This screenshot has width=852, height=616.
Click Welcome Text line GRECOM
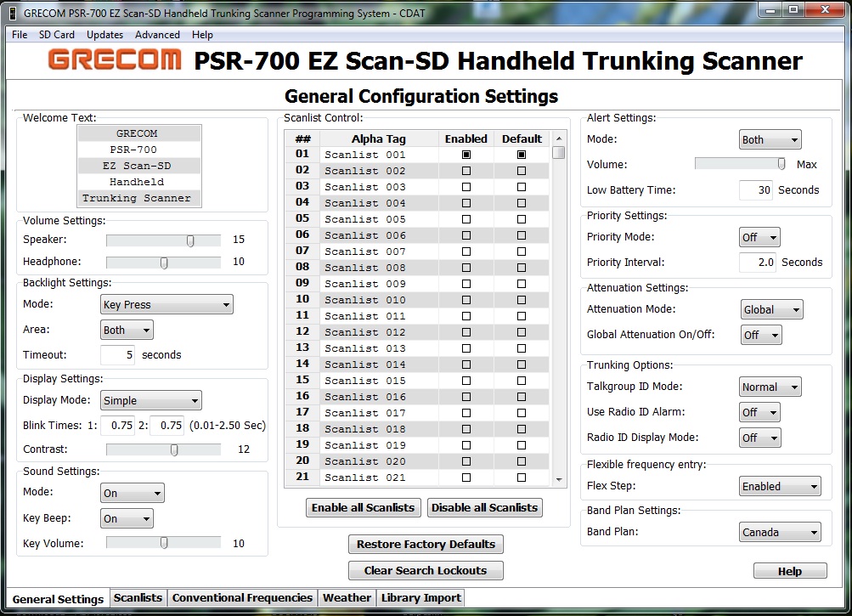coord(139,133)
